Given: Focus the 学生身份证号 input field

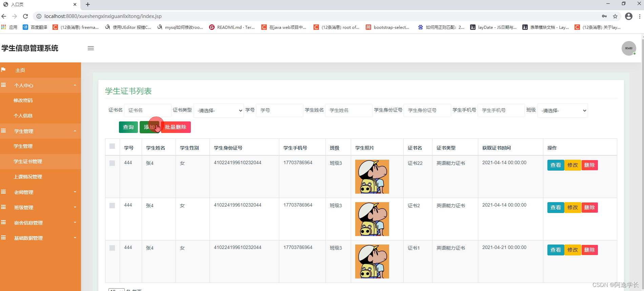Looking at the screenshot, I should pyautogui.click(x=427, y=110).
